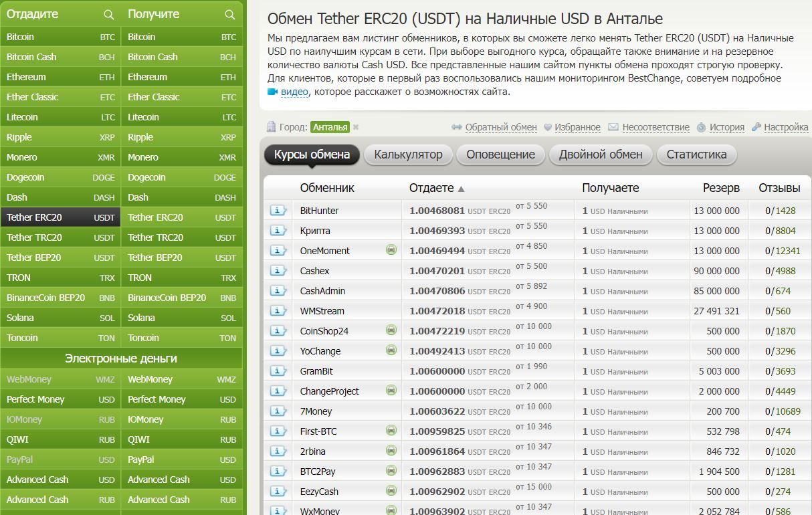Open info icon for Cashex exchanger

pos(278,270)
